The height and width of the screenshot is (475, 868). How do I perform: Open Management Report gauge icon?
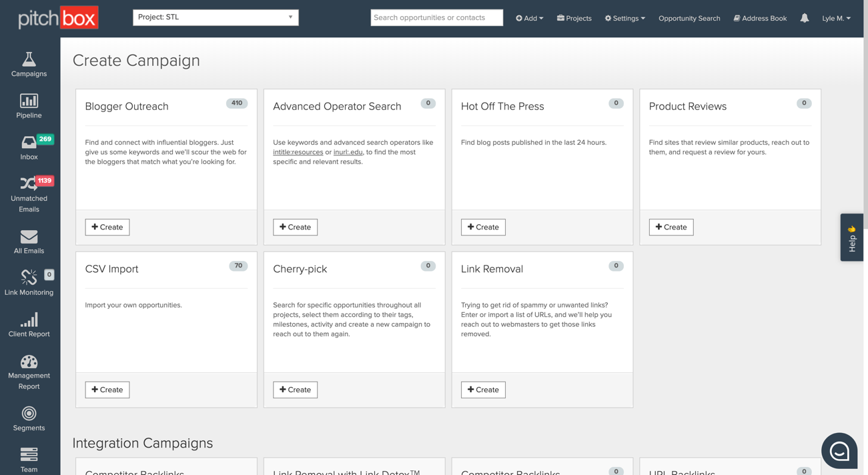point(29,362)
